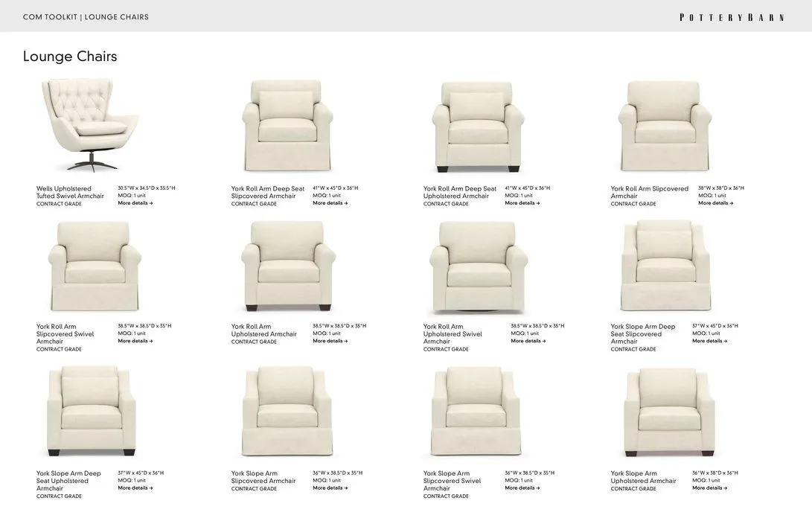Click the Pottery Barn logo

click(732, 18)
